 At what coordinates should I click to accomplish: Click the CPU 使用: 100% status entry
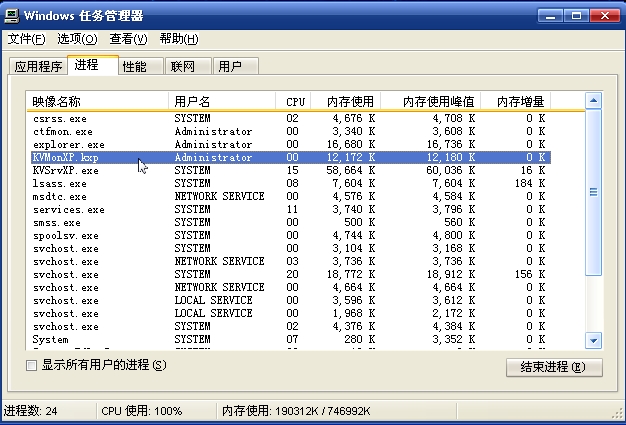coord(142,411)
